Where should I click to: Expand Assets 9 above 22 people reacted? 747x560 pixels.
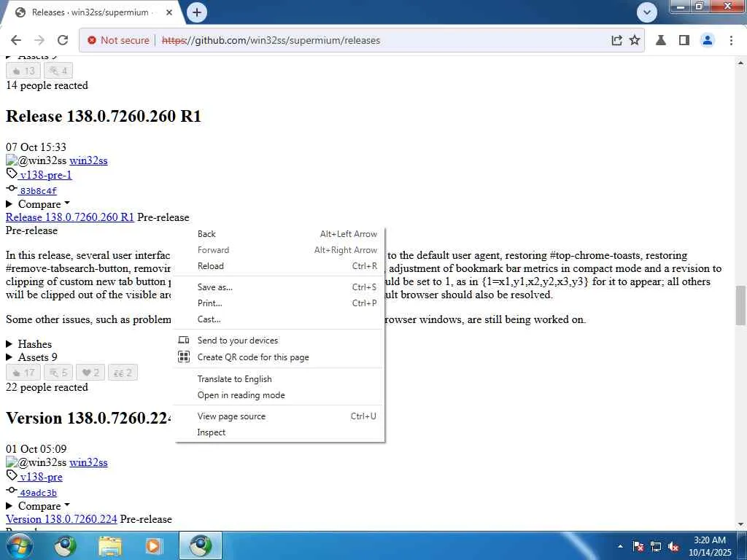coord(31,357)
